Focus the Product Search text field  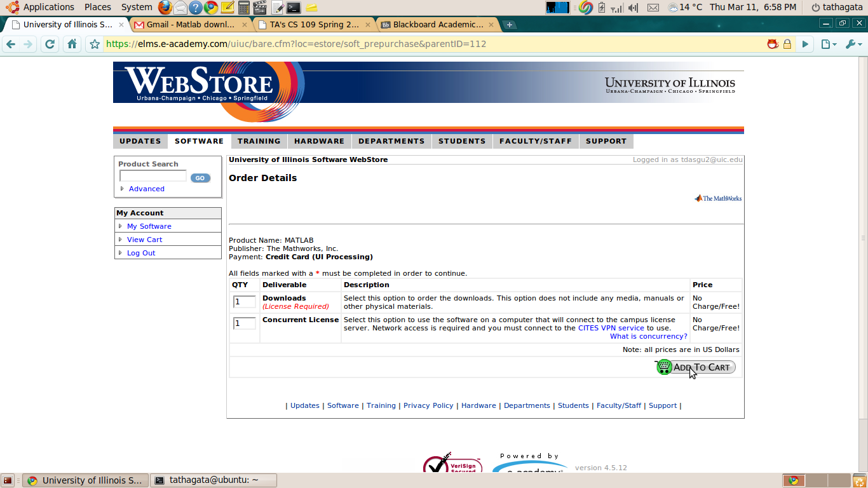[x=153, y=176]
